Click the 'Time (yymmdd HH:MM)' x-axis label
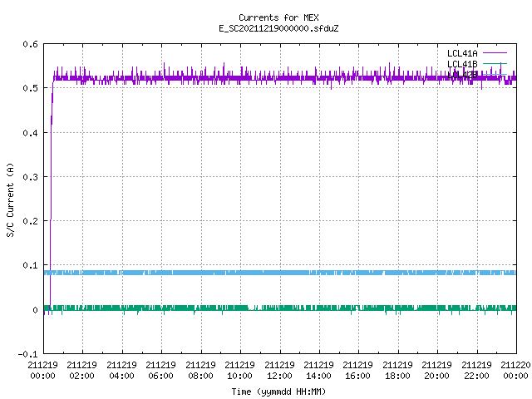 pyautogui.click(x=278, y=392)
